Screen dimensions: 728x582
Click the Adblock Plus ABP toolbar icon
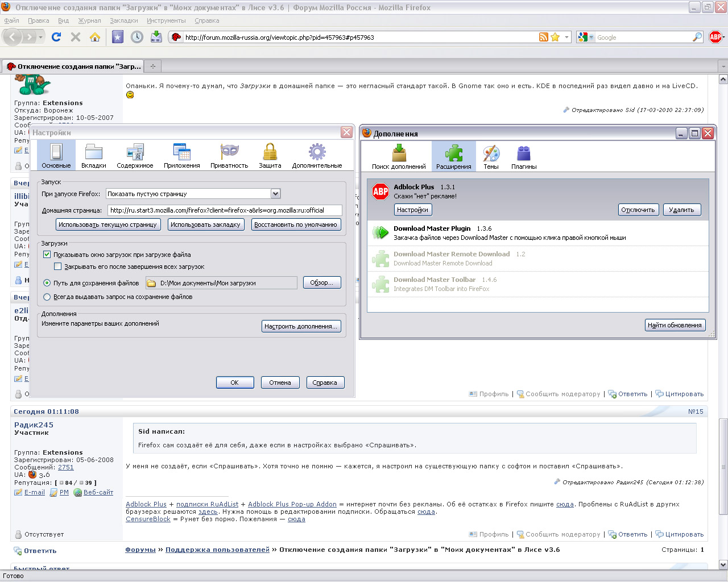click(x=715, y=37)
